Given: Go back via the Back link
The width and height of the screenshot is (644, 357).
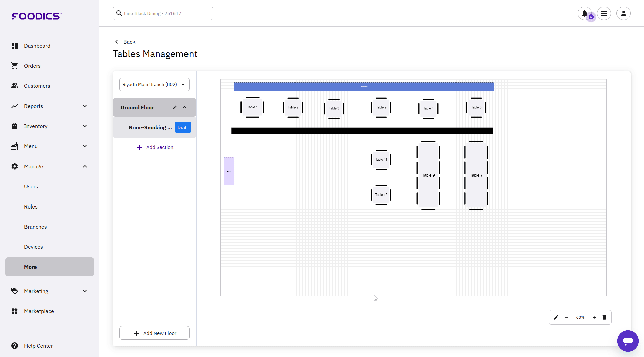Looking at the screenshot, I should pyautogui.click(x=129, y=42).
